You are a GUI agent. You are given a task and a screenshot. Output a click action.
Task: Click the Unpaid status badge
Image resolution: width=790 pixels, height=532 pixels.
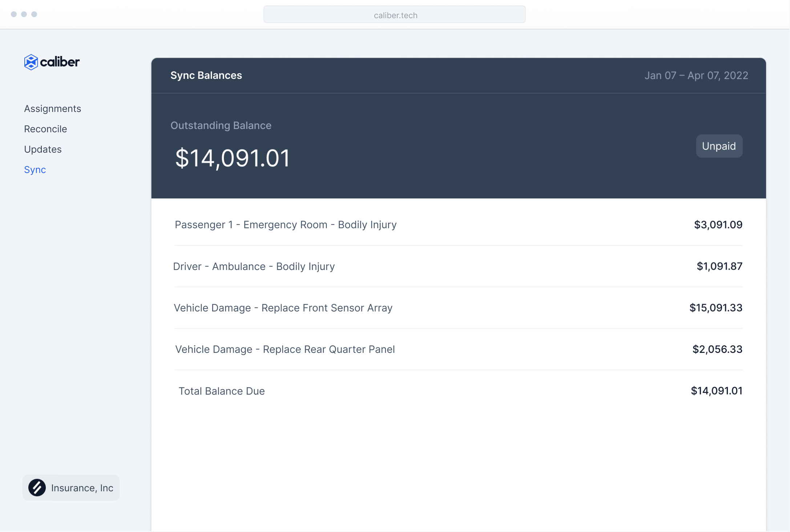click(x=719, y=146)
